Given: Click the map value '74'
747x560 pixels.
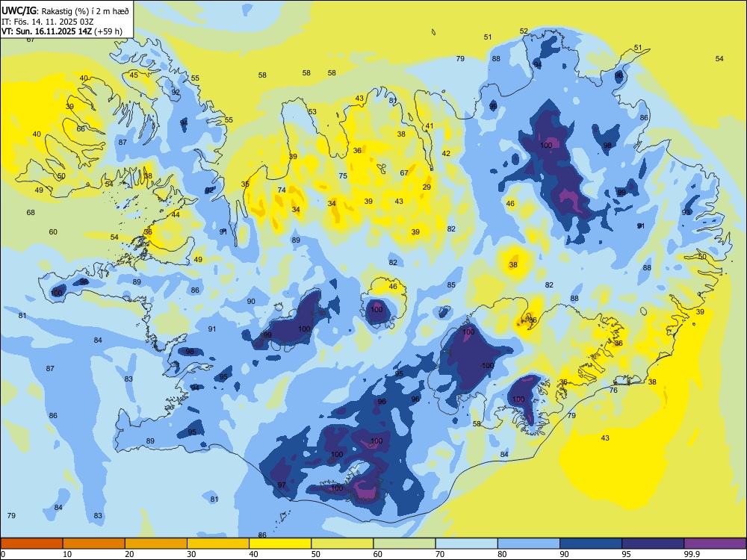Looking at the screenshot, I should pyautogui.click(x=282, y=190).
